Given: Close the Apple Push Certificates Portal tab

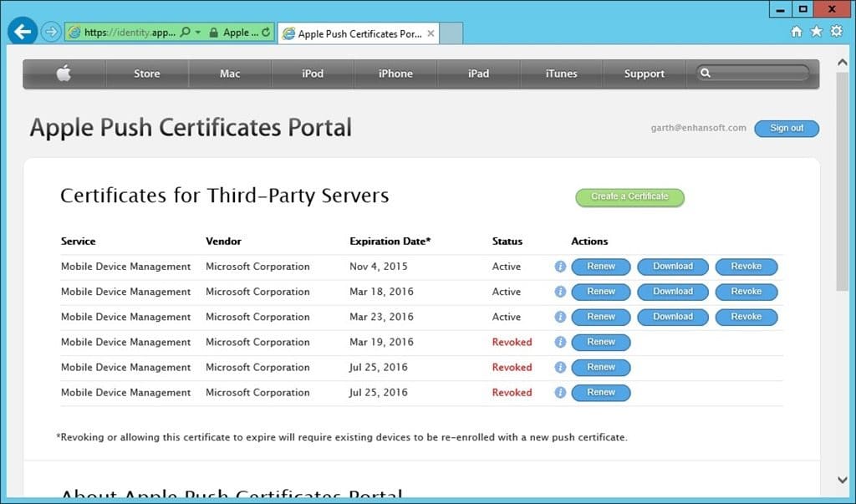Looking at the screenshot, I should tap(431, 34).
